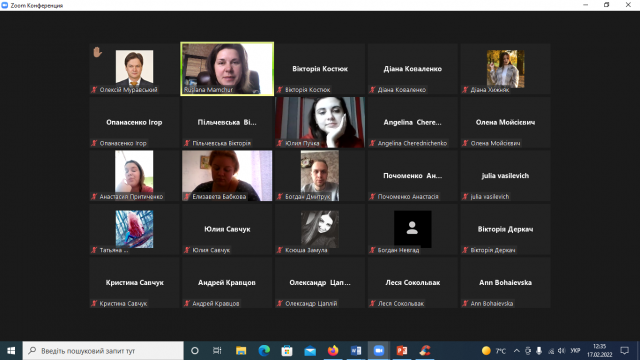Click the muted mic icon beside Ann Bohaievska
640x360 pixels.
pos(465,304)
